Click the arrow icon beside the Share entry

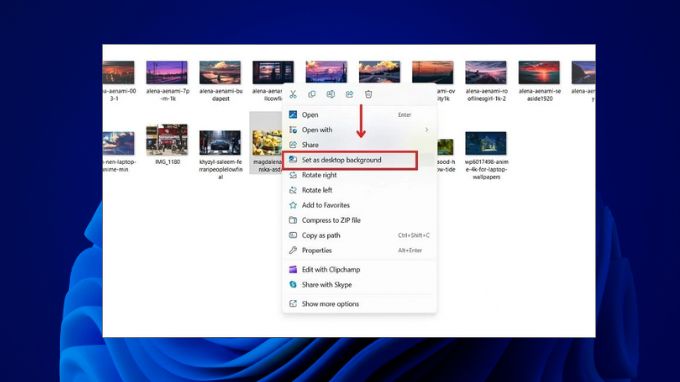pos(293,144)
